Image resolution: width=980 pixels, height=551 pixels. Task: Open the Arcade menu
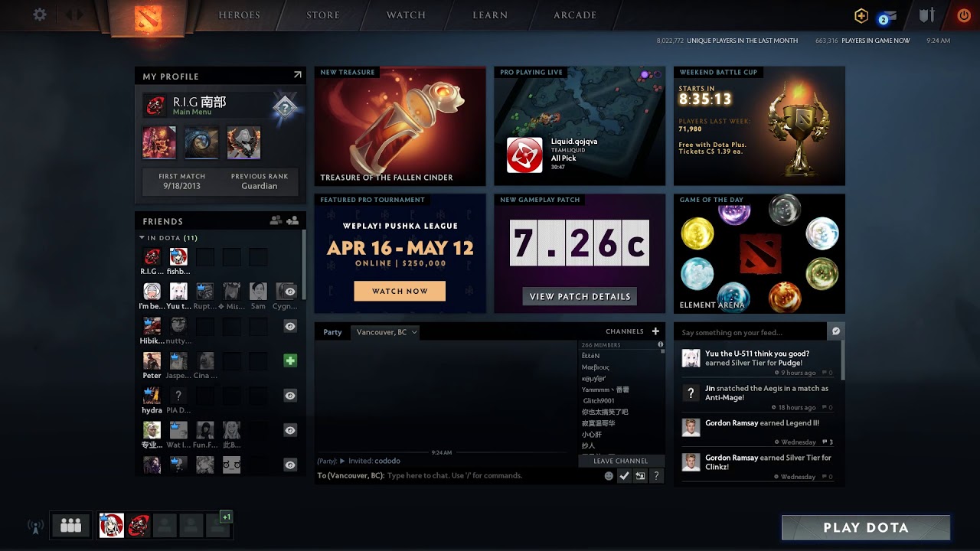click(x=575, y=15)
